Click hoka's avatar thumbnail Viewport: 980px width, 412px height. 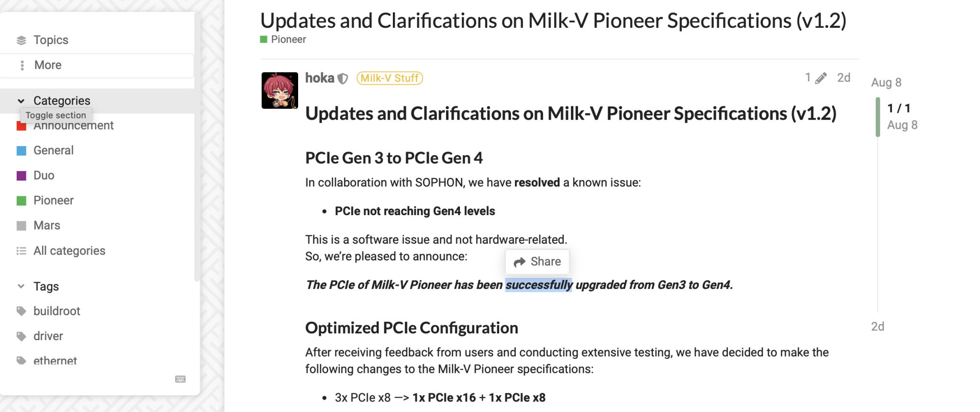point(279,90)
